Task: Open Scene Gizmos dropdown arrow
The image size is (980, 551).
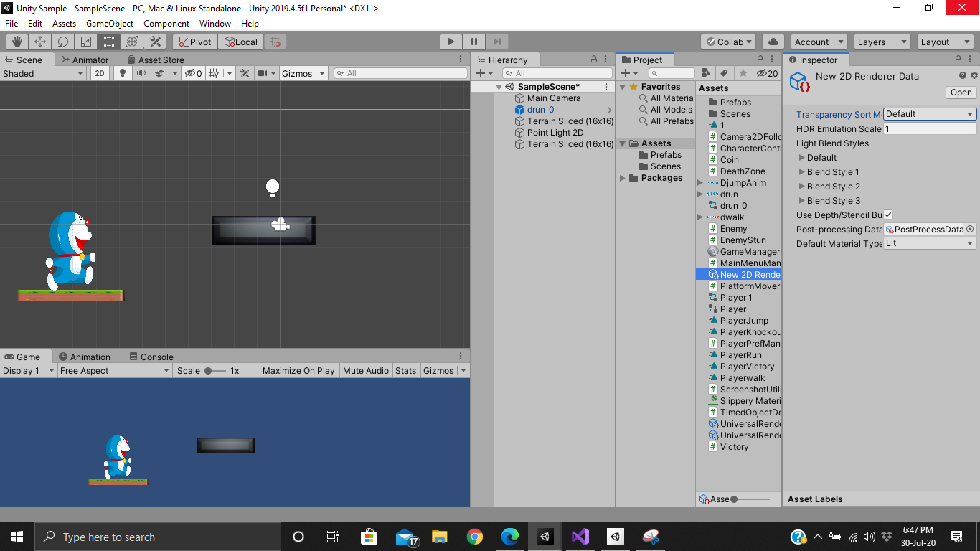Action: (x=321, y=73)
